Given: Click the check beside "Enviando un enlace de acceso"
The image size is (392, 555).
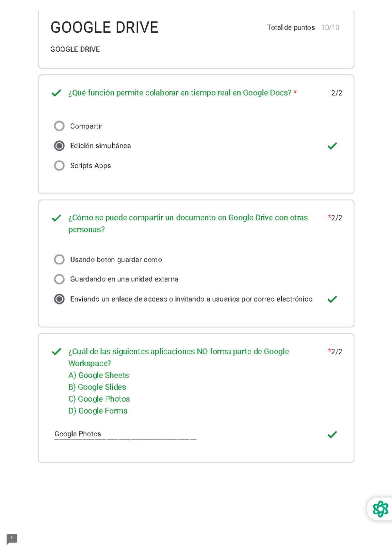Looking at the screenshot, I should (333, 299).
